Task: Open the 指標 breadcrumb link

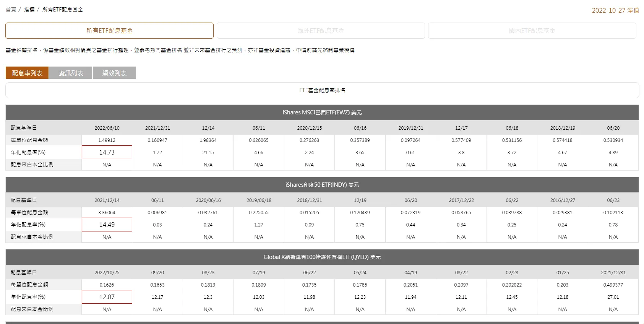Action: (29, 10)
